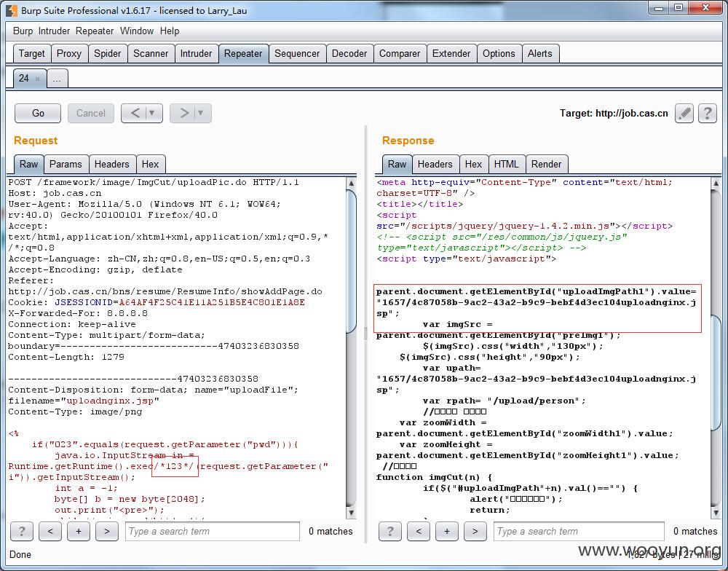Click the edit target pencil icon
Screen dimensions: 728x571
pos(684,113)
